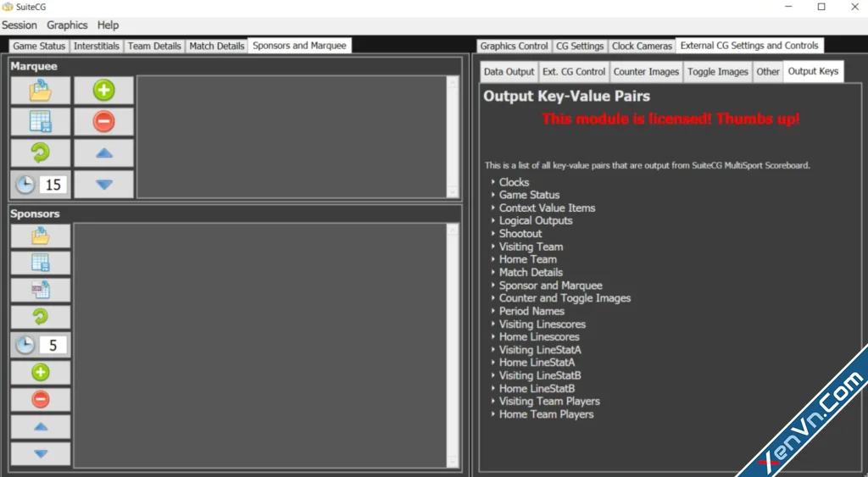The width and height of the screenshot is (868, 477).
Task: Remove the selected Sponsors entry
Action: tap(41, 399)
